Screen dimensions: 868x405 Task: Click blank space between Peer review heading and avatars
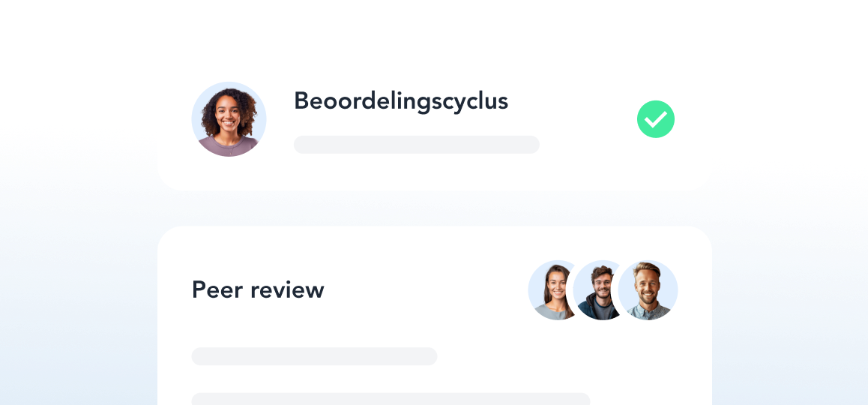click(x=427, y=289)
